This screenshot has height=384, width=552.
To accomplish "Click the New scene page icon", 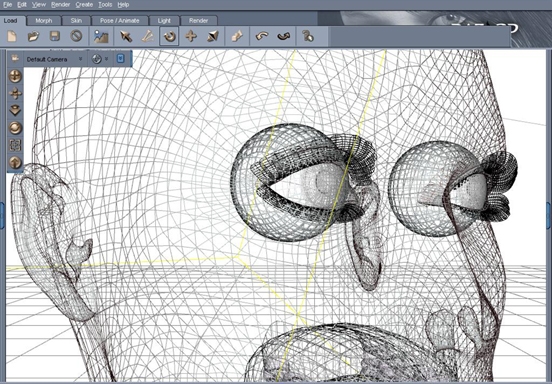I will click(x=12, y=36).
